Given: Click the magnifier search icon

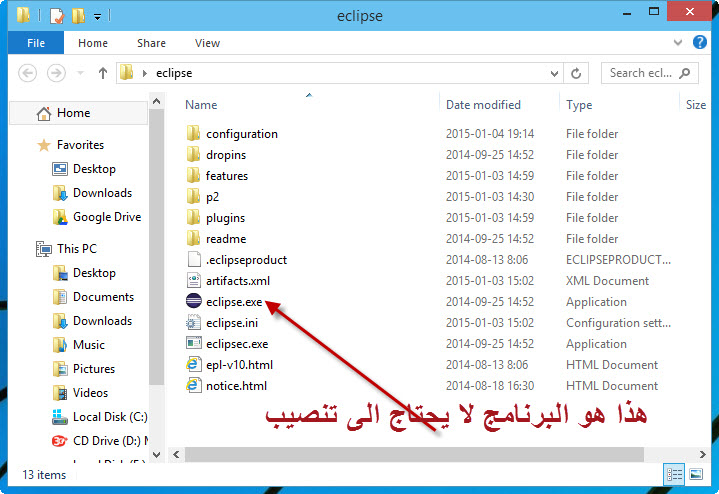Looking at the screenshot, I should 685,73.
